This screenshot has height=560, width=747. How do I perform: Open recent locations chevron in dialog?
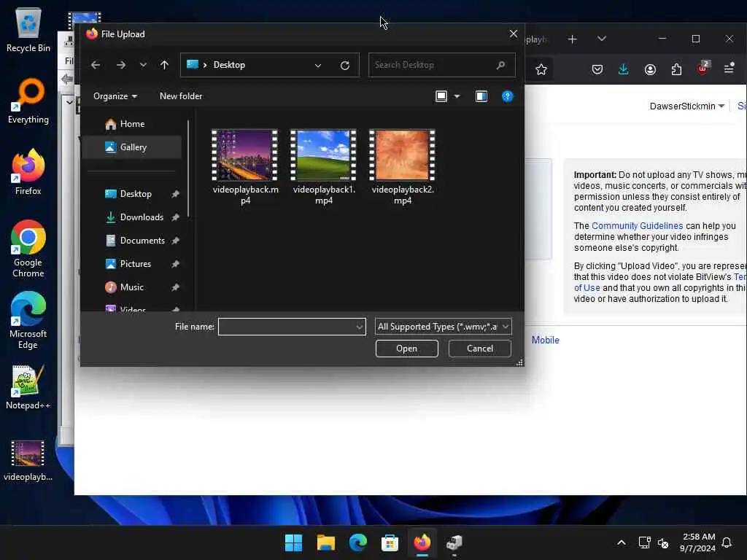coord(143,65)
